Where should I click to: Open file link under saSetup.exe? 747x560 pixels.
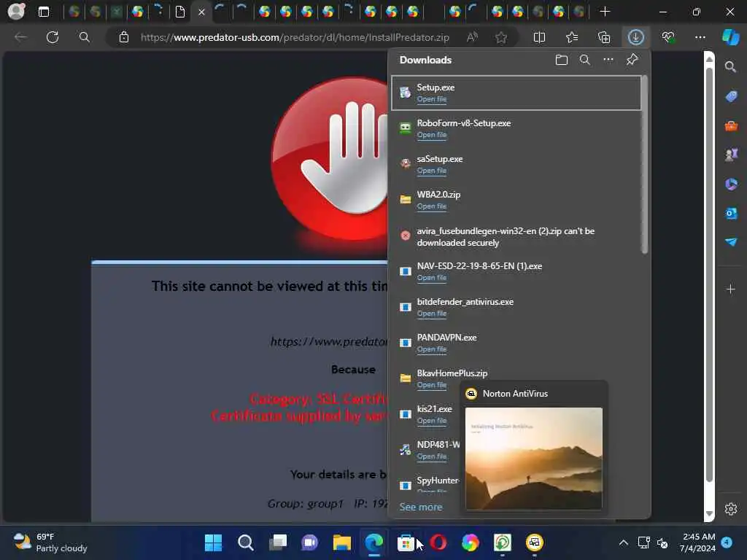(432, 171)
